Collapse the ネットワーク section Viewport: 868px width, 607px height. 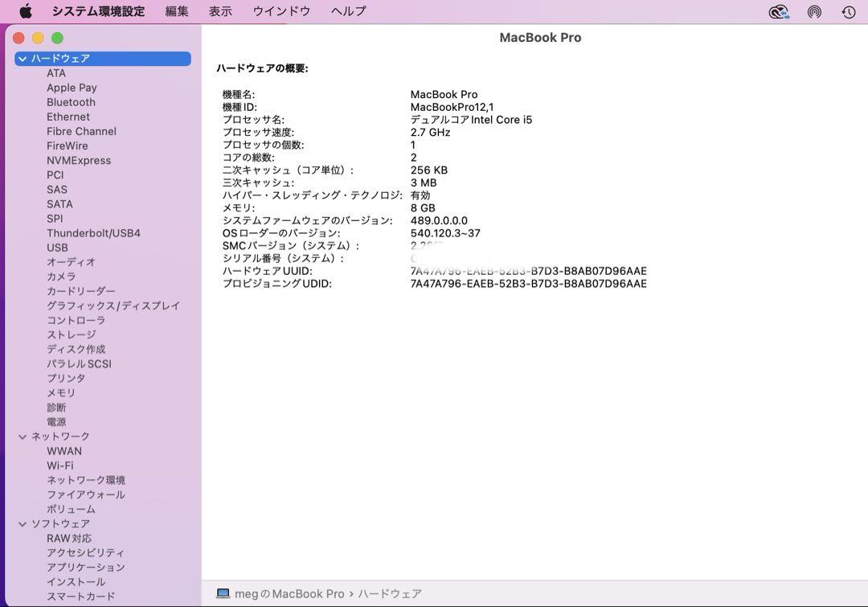[x=23, y=437]
